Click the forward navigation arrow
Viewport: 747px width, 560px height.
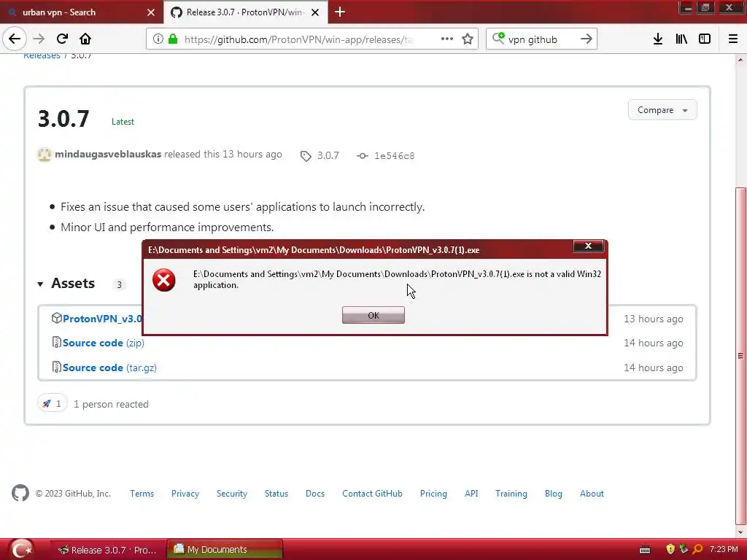coord(39,39)
